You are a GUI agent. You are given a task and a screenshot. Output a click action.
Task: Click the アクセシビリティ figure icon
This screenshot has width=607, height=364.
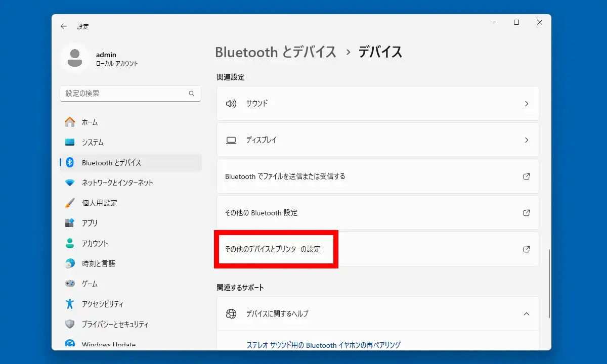(x=70, y=304)
